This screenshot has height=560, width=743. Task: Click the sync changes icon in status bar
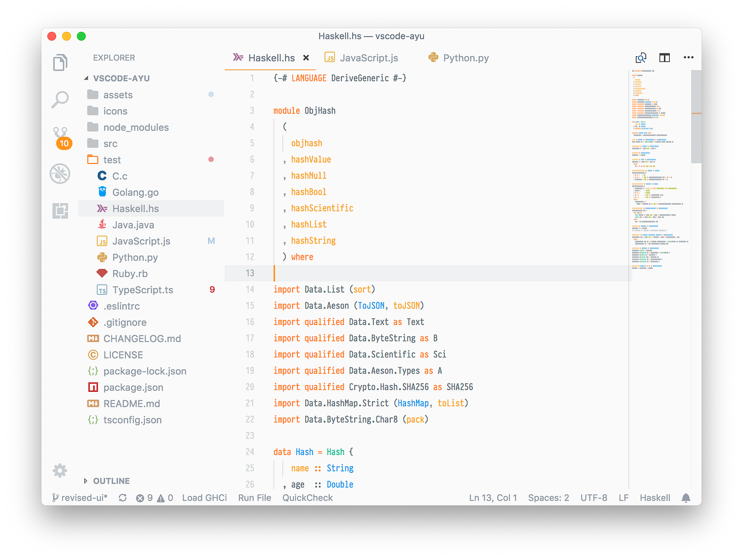122,497
